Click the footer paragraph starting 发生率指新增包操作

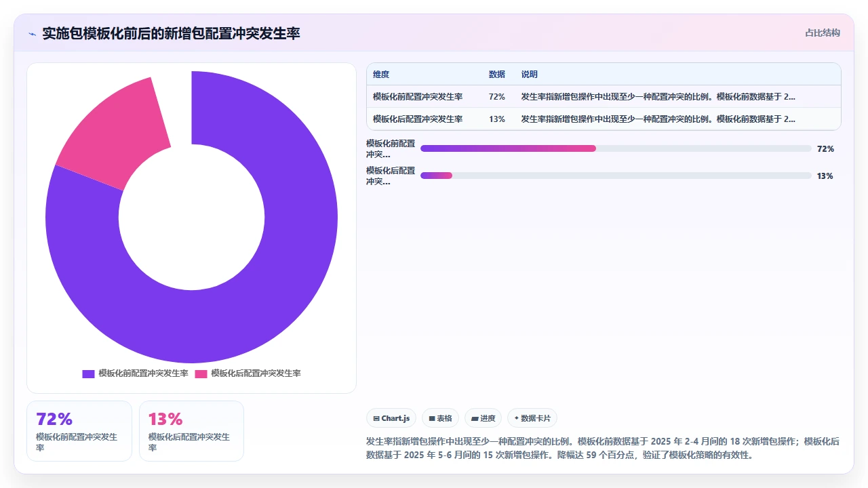coord(602,449)
